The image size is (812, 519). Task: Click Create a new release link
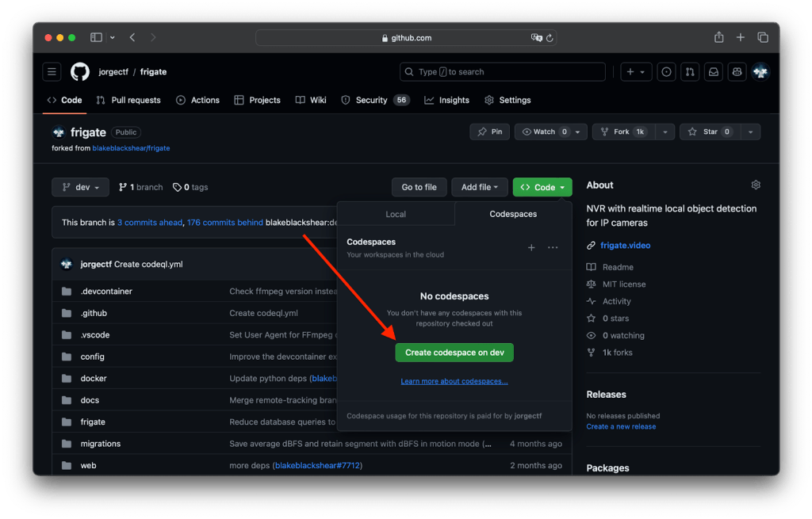click(621, 427)
